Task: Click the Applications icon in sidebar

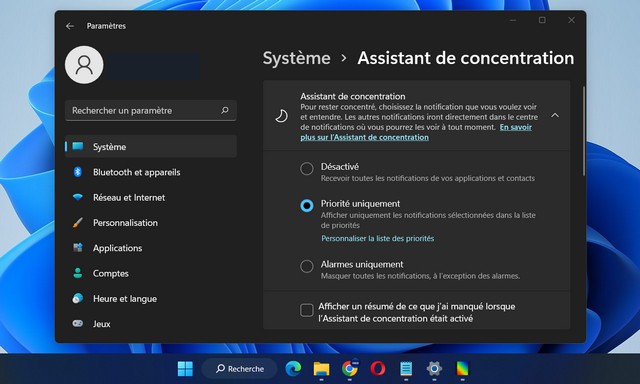Action: [78, 248]
